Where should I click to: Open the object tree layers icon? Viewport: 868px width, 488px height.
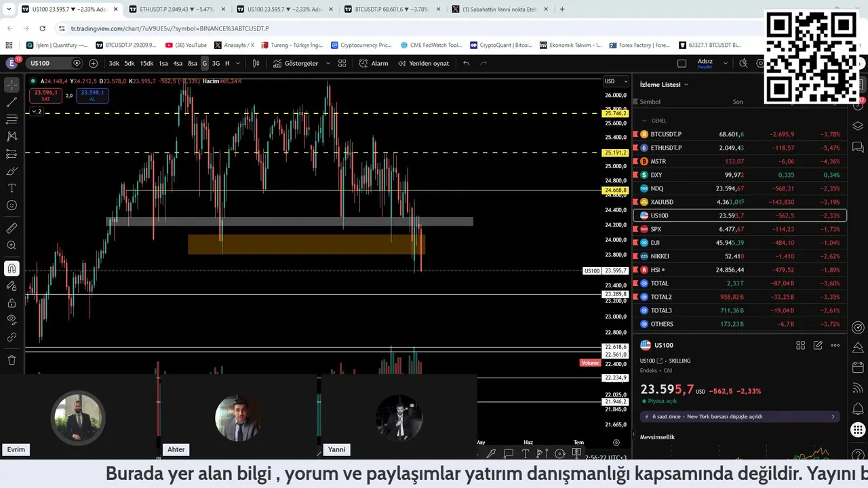tap(858, 126)
